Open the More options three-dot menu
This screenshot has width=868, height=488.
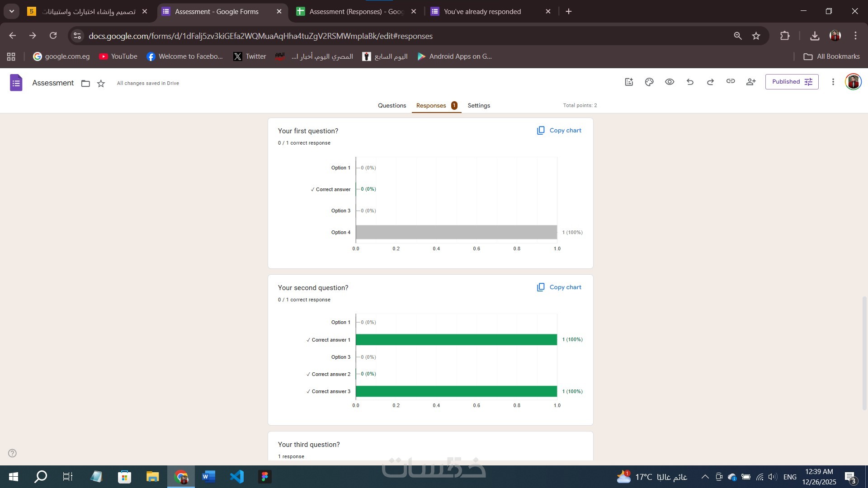point(833,82)
